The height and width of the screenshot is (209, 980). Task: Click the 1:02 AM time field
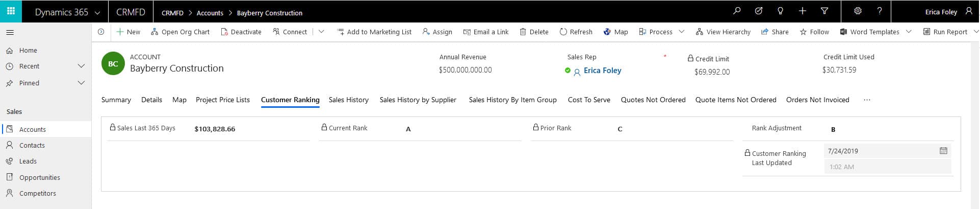coord(888,167)
